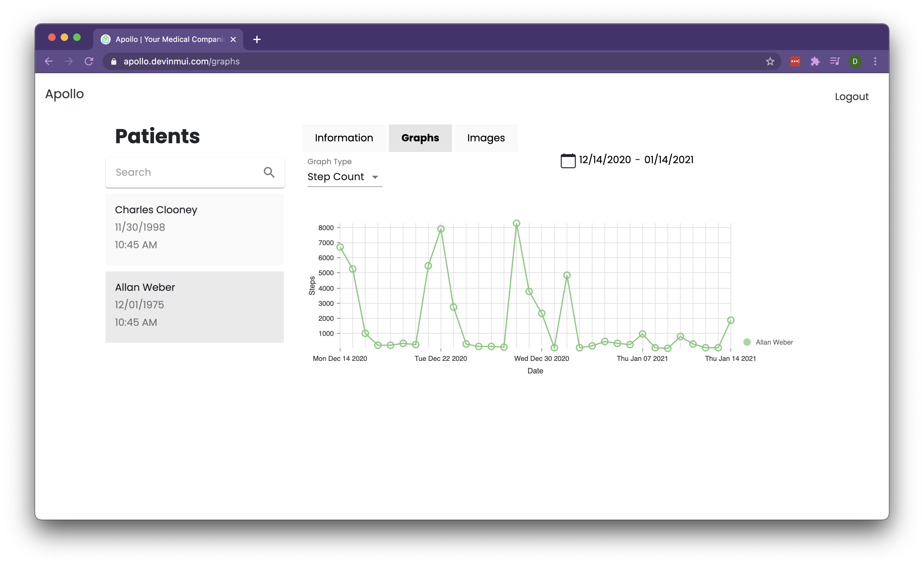The image size is (924, 566).
Task: Click the search magnifier icon
Action: tap(269, 172)
